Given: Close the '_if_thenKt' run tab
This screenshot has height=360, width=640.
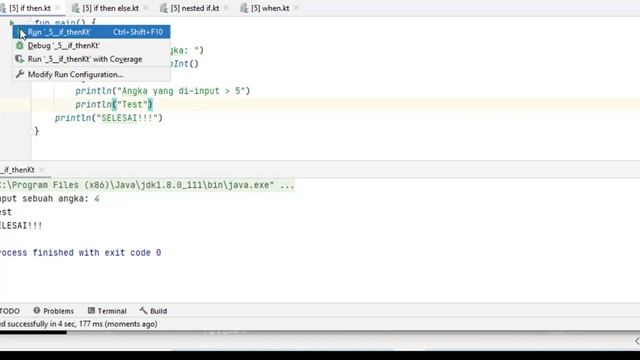Looking at the screenshot, I should (x=41, y=170).
